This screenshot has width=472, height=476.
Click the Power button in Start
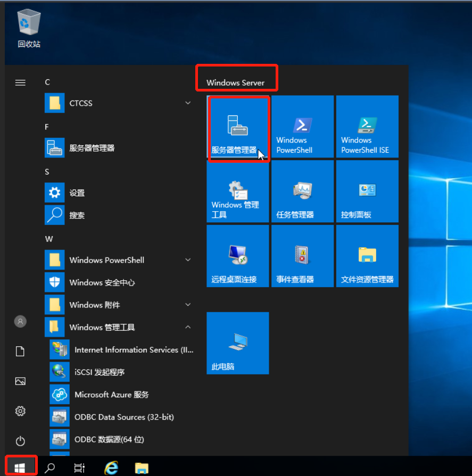pyautogui.click(x=20, y=441)
